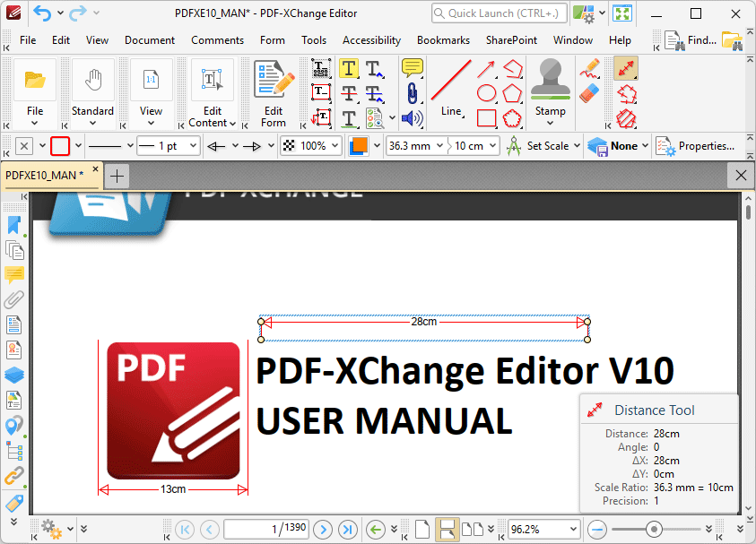The image size is (756, 544).
Task: Expand the File ribbon dropdown
Action: click(35, 123)
